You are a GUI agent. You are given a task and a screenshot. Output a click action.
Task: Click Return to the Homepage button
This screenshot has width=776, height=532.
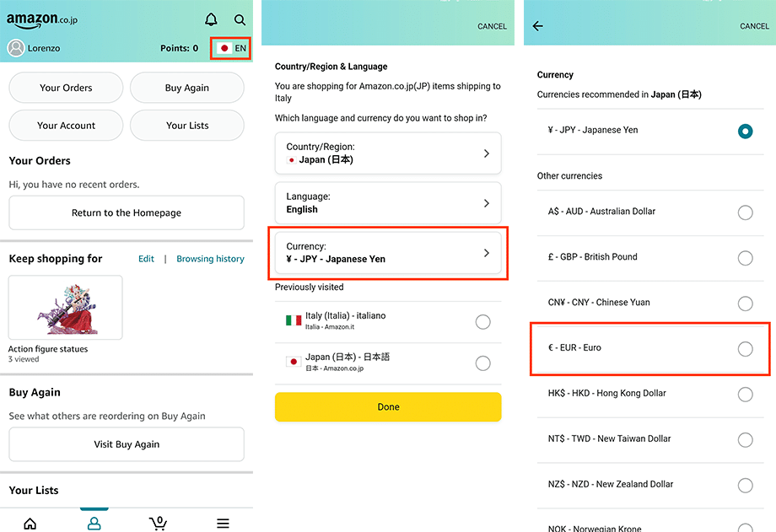pos(127,213)
